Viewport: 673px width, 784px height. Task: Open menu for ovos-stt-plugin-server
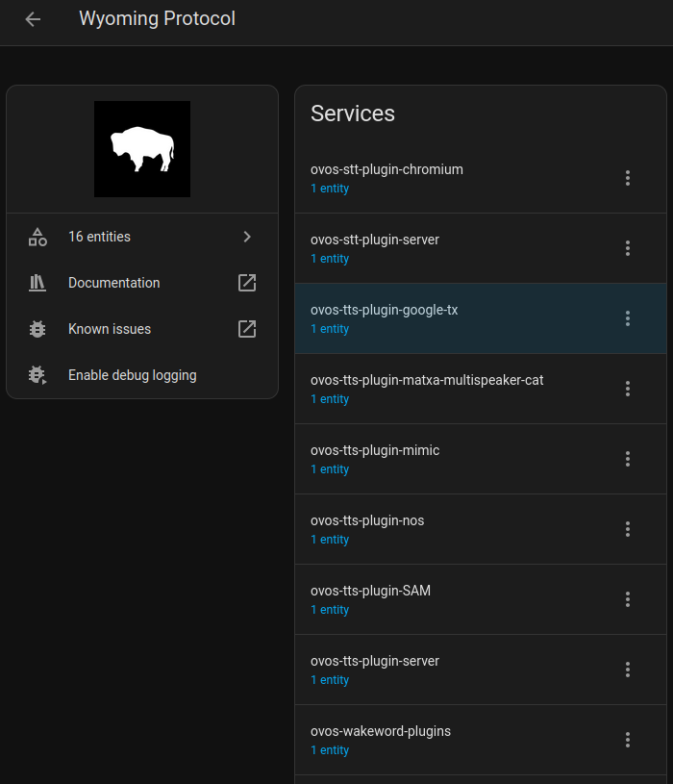(628, 248)
